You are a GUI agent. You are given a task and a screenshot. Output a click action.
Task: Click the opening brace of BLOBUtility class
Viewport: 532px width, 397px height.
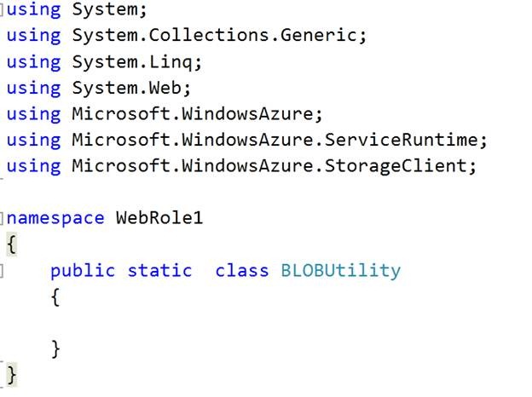click(x=55, y=297)
